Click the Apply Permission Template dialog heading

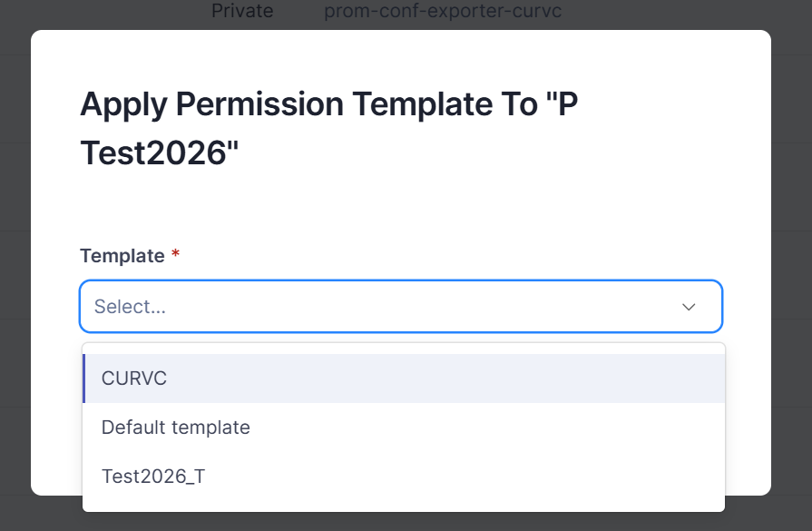(x=328, y=128)
